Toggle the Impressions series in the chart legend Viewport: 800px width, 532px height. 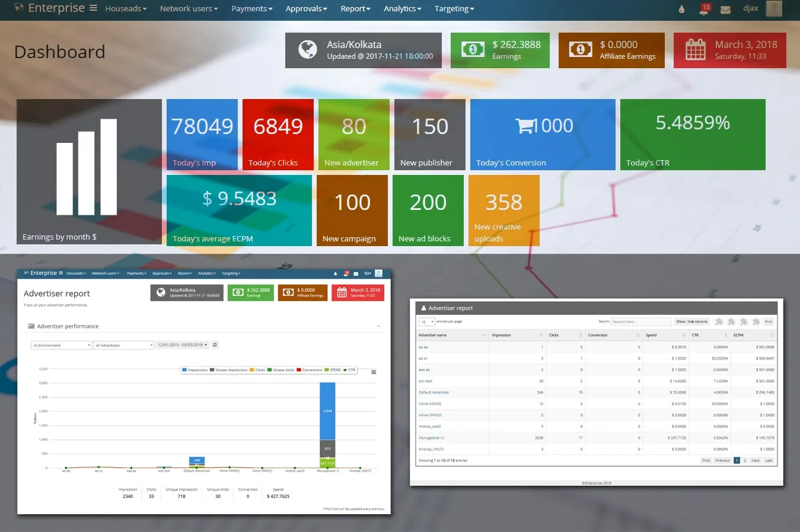point(195,370)
